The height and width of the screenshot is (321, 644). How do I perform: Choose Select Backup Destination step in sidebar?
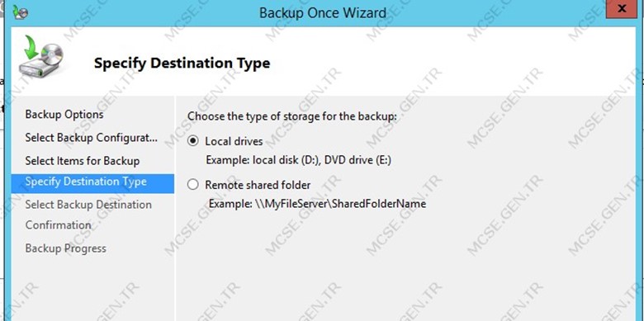click(x=88, y=205)
